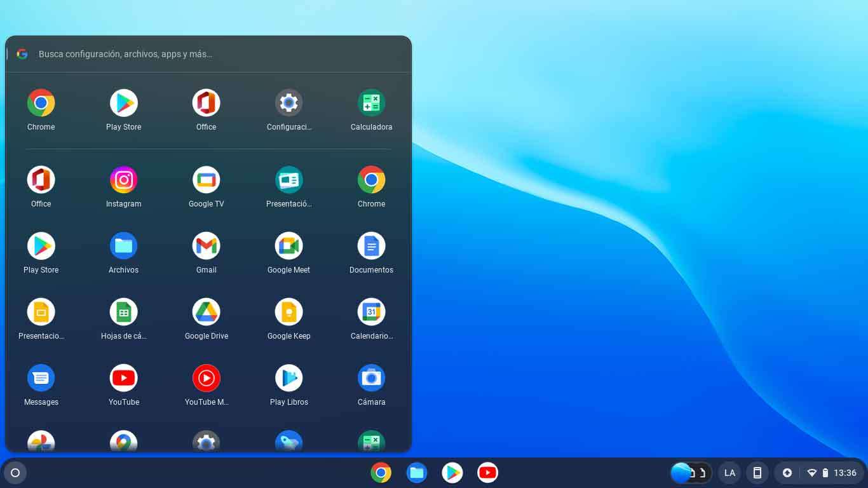Open the Archivos file manager app

(123, 246)
